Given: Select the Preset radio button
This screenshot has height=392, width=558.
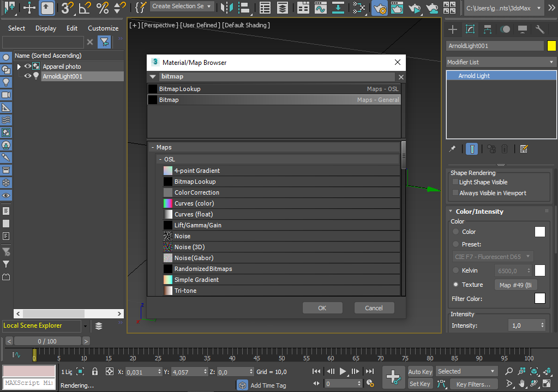Looking at the screenshot, I should pyautogui.click(x=455, y=244).
